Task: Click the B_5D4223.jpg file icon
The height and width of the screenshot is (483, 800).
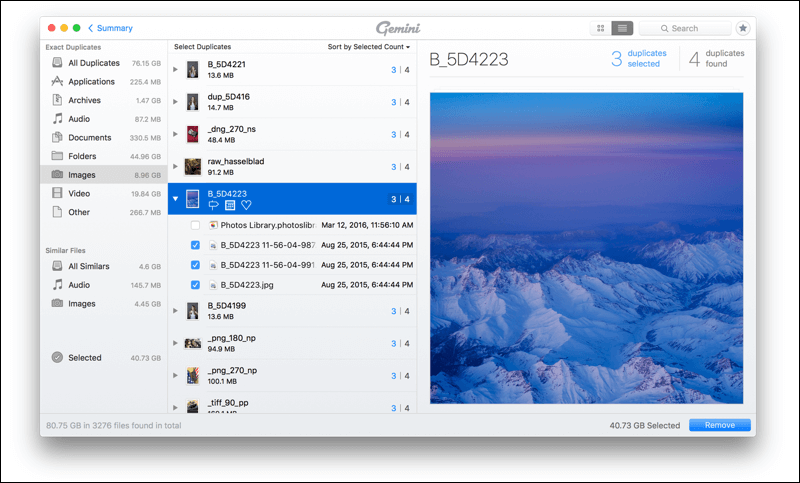Action: pyautogui.click(x=213, y=285)
